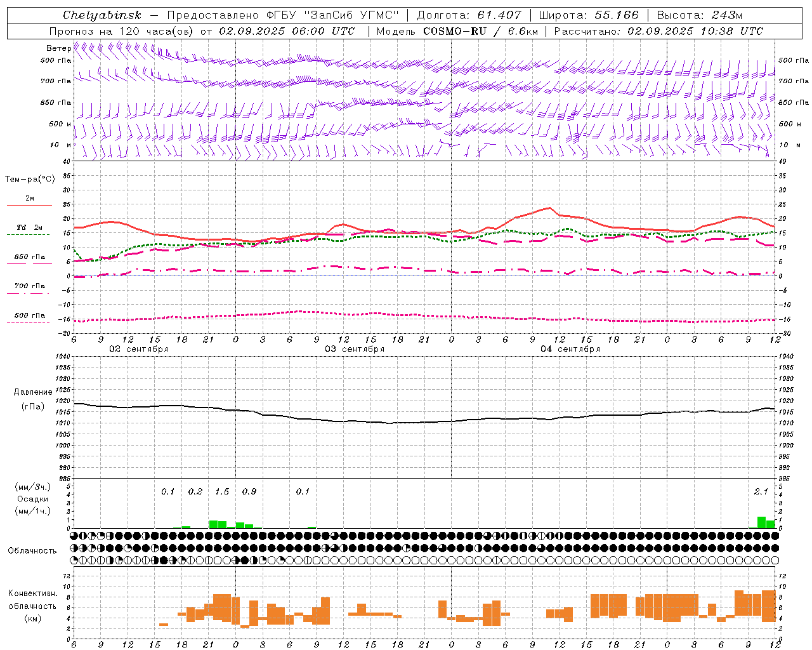
Task: Click the dotted 500 гПа temperature legend line
Action: pos(29,322)
